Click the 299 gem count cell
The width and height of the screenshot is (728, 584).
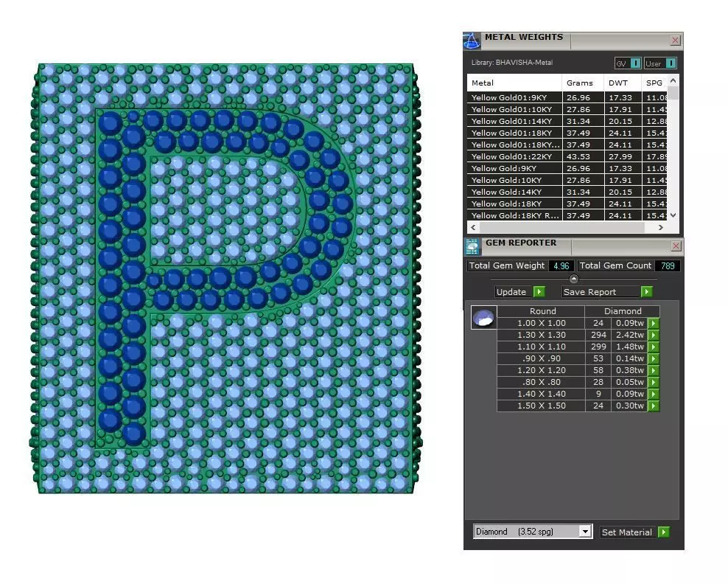598,347
